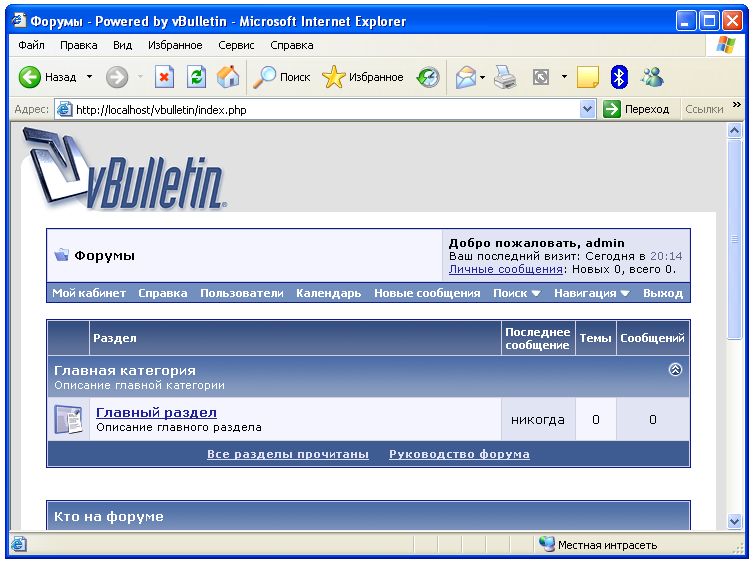Viewport: 754px width, 564px height.
Task: Open the Избранное menu in menu bar
Action: [x=174, y=45]
